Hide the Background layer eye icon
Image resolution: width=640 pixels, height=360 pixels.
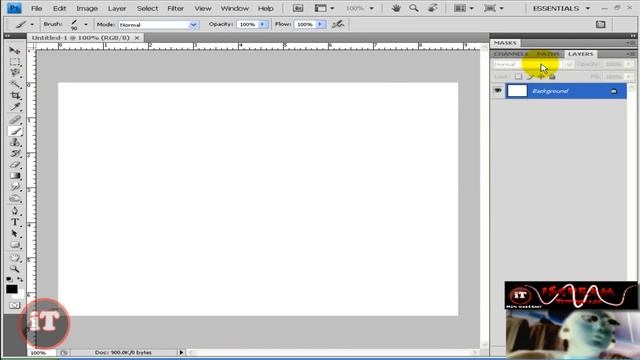pyautogui.click(x=498, y=91)
